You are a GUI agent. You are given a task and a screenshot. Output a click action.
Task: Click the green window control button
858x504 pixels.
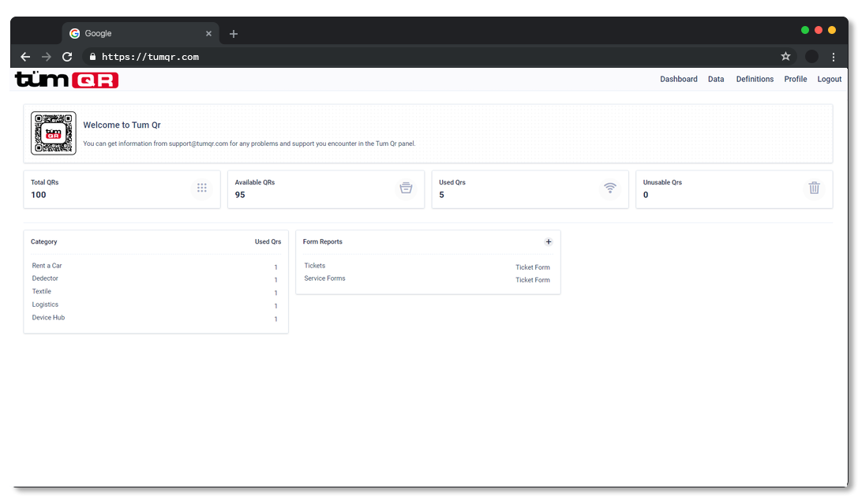pyautogui.click(x=805, y=30)
